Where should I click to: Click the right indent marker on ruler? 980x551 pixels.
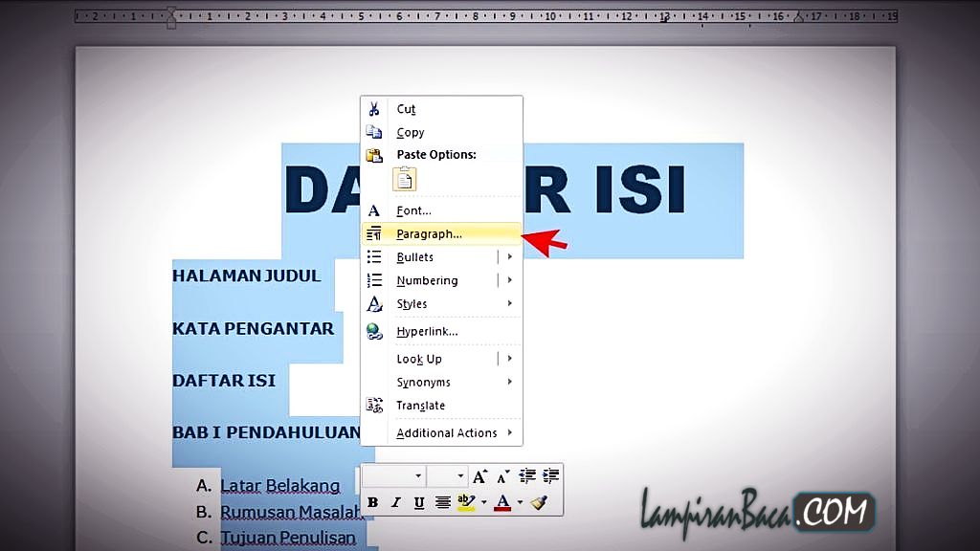tap(798, 17)
